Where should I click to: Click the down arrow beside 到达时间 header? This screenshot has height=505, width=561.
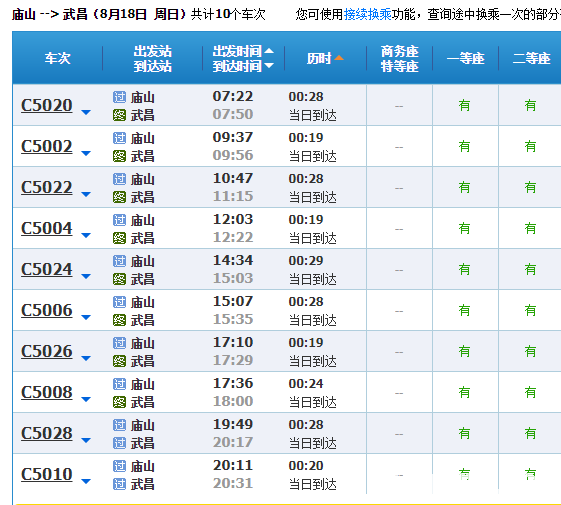[x=269, y=65]
